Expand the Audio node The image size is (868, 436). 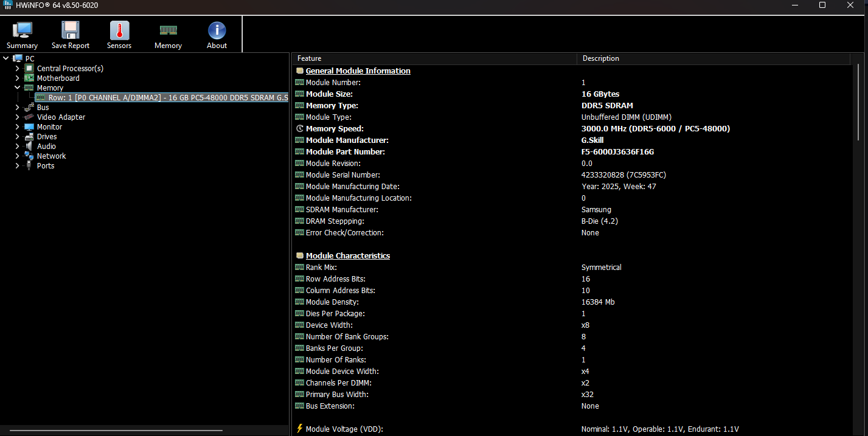[x=17, y=146]
